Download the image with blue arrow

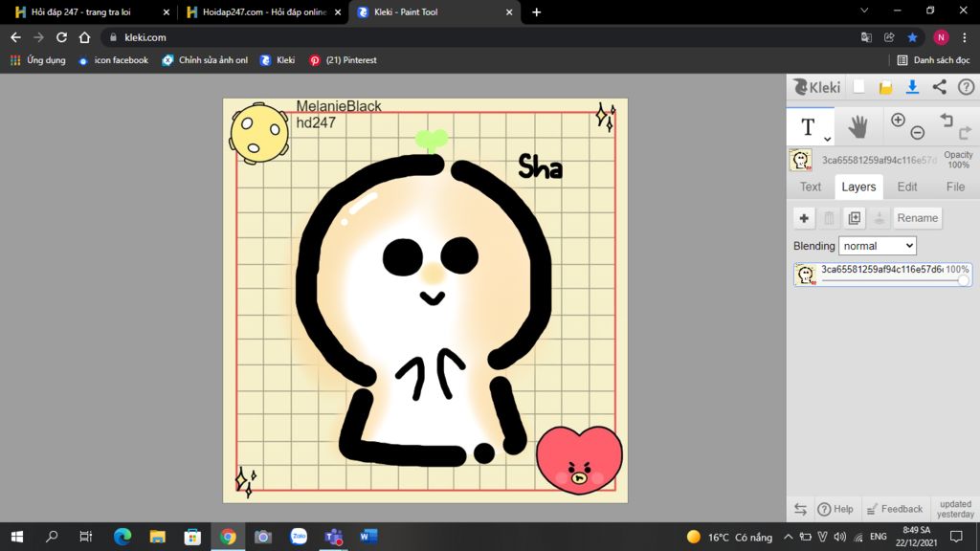[x=912, y=87]
